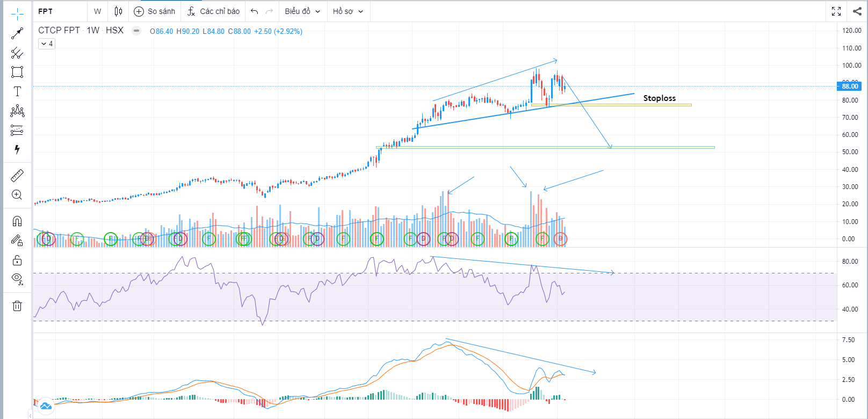
Task: Select the rectangle shapes tool
Action: pos(17,72)
